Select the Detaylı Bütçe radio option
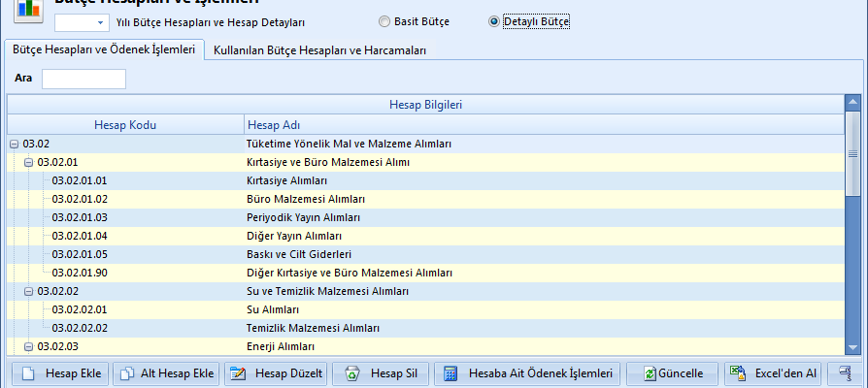Image resolution: width=868 pixels, height=388 pixels. (x=494, y=20)
